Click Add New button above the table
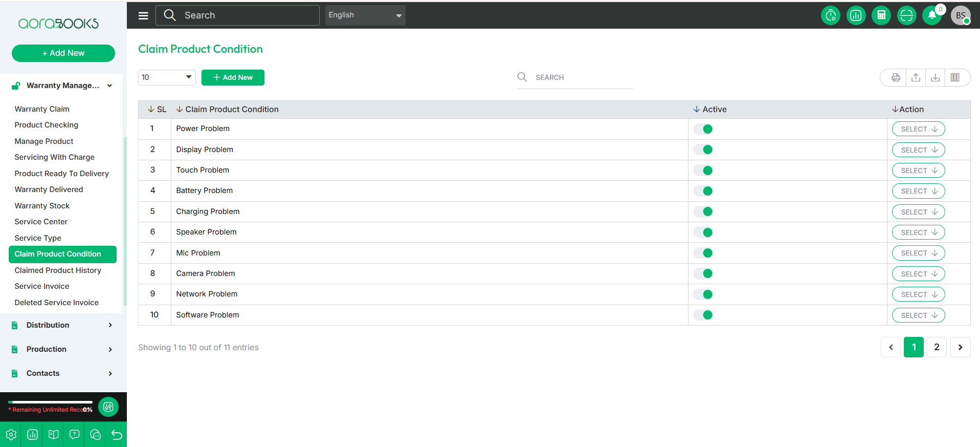The image size is (980, 447). click(233, 77)
